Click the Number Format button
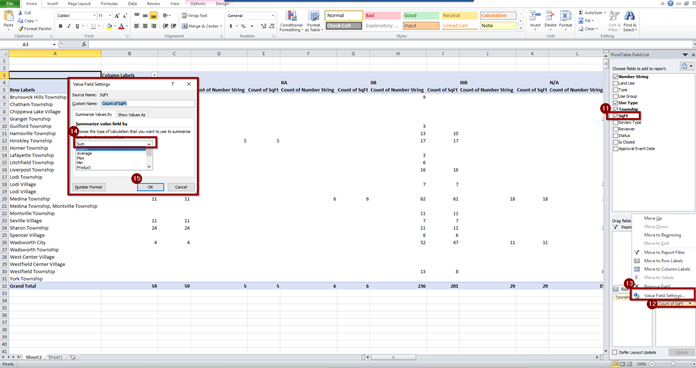This screenshot has height=368, width=696. [89, 187]
